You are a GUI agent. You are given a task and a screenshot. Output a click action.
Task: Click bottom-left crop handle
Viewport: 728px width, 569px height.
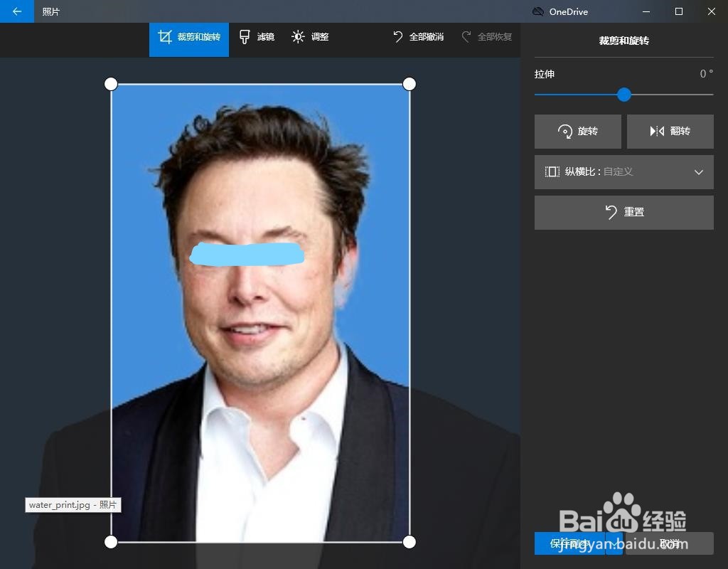click(x=111, y=542)
